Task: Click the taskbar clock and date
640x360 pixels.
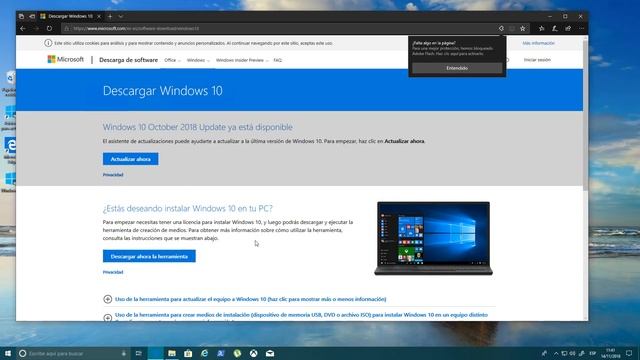Action: pos(611,353)
